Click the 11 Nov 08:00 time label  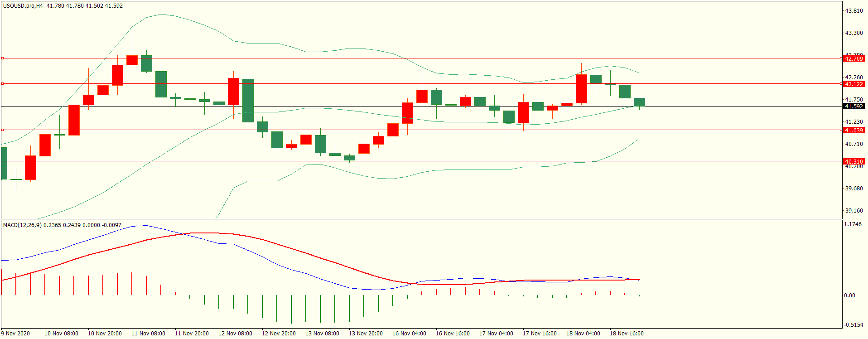(x=148, y=334)
